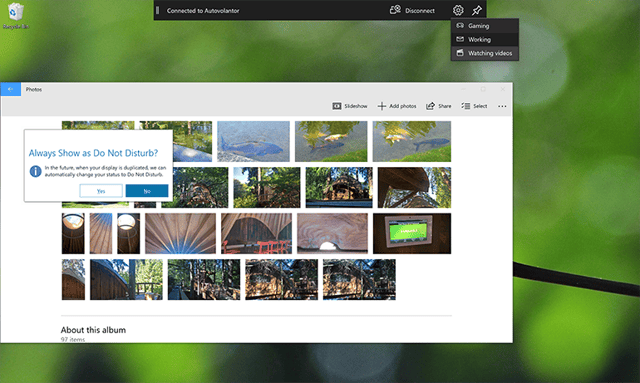
Task: Open the swirling wood tunnel photo
Action: pos(332,233)
